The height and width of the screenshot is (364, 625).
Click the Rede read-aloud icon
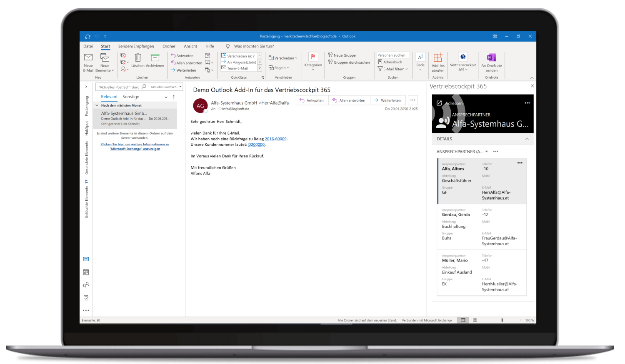coord(420,62)
